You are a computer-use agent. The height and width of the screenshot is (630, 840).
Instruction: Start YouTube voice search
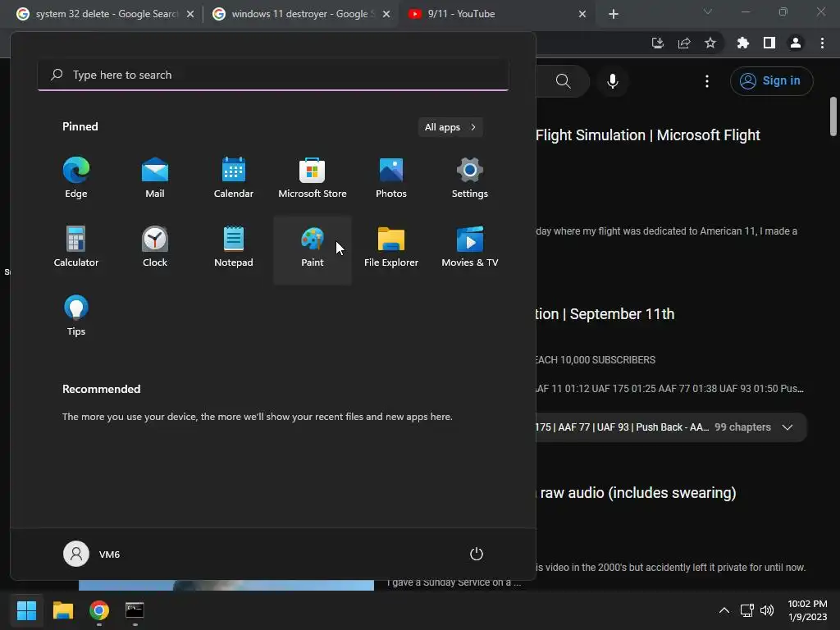point(613,81)
